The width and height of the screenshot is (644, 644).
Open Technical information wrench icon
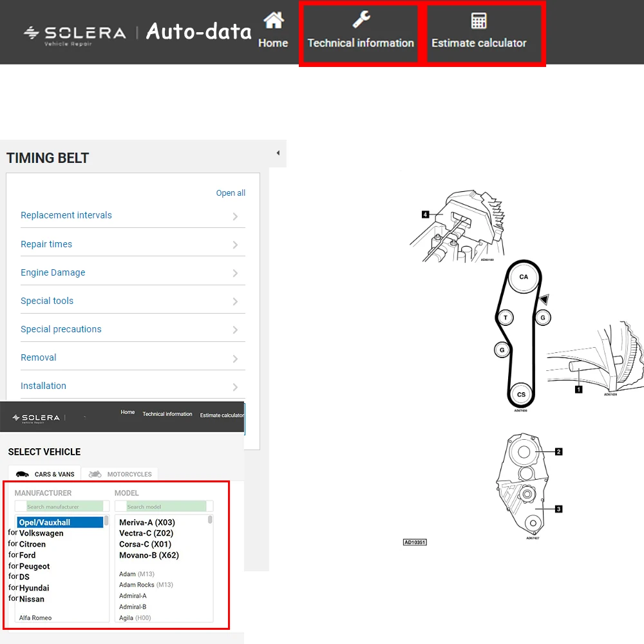tap(361, 19)
